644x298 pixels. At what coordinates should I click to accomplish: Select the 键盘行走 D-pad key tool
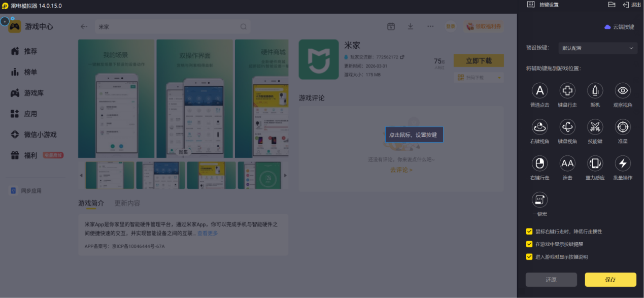pyautogui.click(x=567, y=91)
